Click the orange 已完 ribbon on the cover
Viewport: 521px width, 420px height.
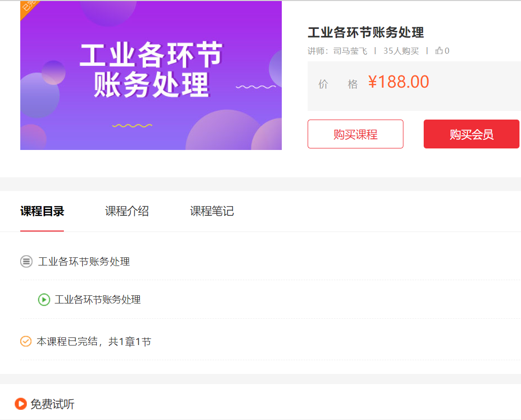point(29,9)
